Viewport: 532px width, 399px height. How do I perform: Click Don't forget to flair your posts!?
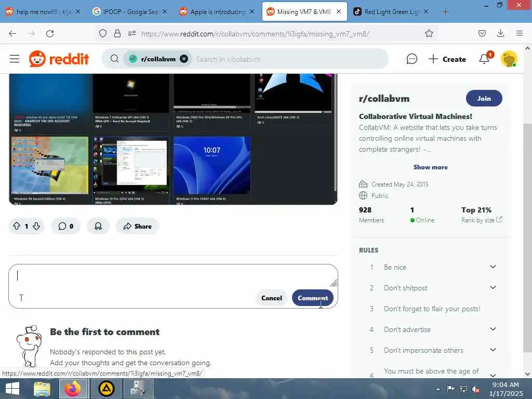tap(432, 309)
